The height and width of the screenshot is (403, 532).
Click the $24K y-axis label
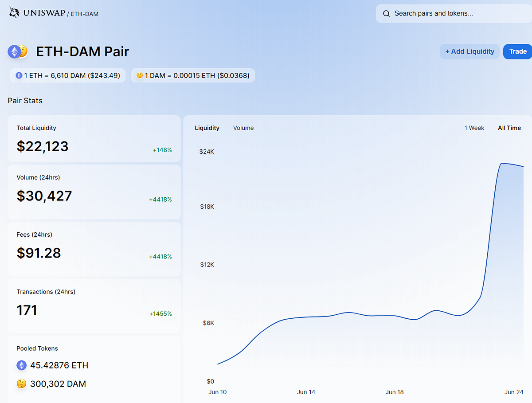207,152
